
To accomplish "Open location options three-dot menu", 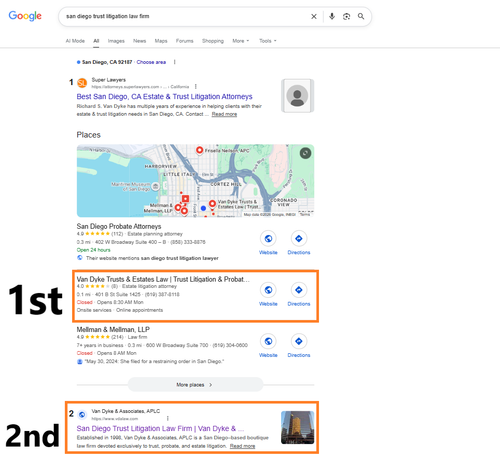I will (174, 62).
